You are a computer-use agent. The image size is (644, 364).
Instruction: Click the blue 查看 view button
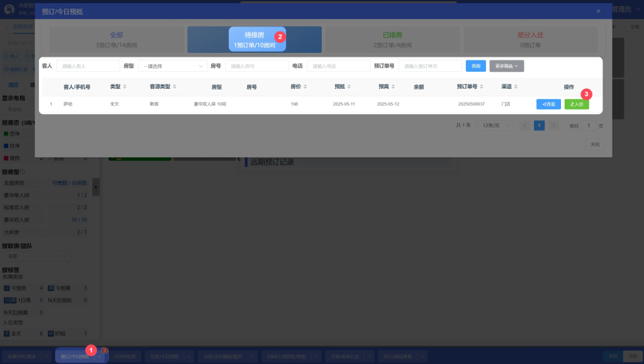coord(548,104)
